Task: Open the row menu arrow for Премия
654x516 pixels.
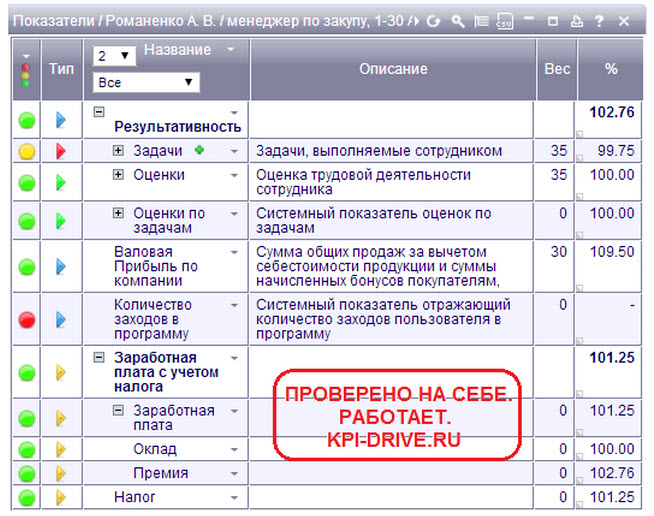Action: (234, 474)
